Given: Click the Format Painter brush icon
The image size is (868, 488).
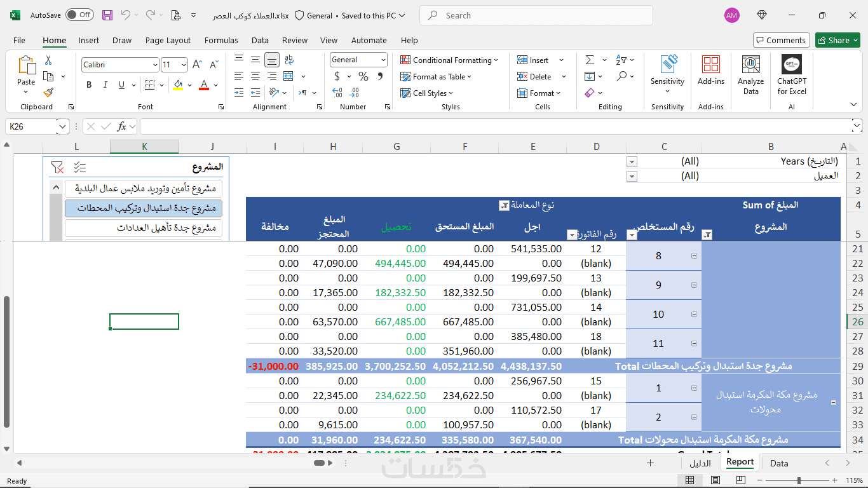Looking at the screenshot, I should click(48, 92).
